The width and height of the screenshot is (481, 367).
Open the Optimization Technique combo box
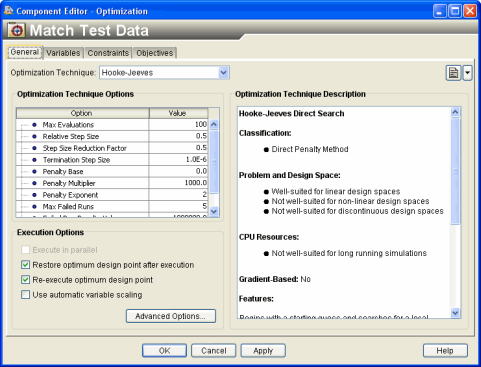[x=164, y=73]
